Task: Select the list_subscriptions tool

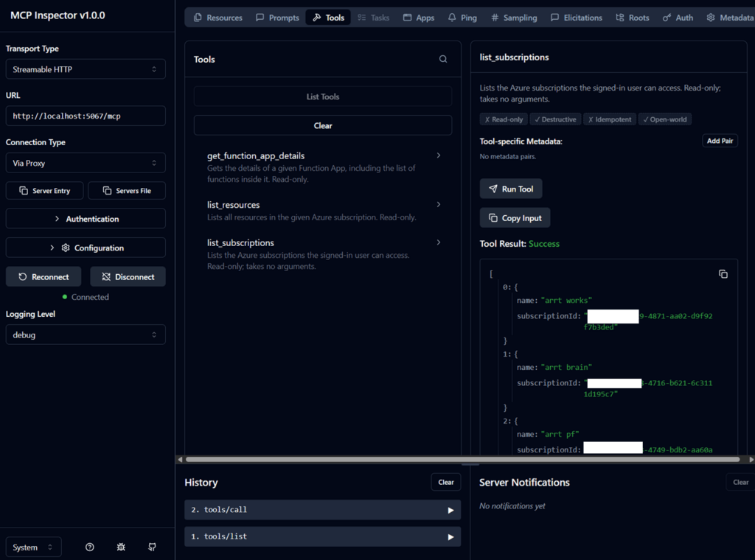Action: tap(323, 254)
